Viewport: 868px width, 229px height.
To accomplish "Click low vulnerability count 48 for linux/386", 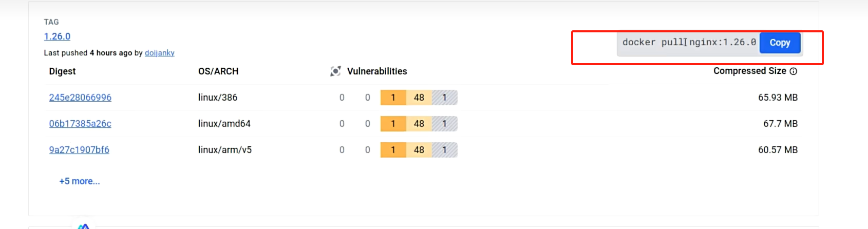I will click(x=419, y=98).
